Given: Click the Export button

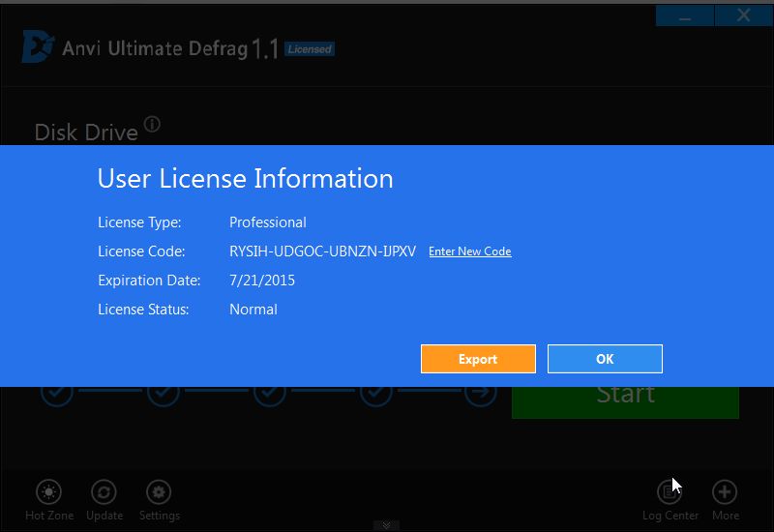Looking at the screenshot, I should 478,359.
